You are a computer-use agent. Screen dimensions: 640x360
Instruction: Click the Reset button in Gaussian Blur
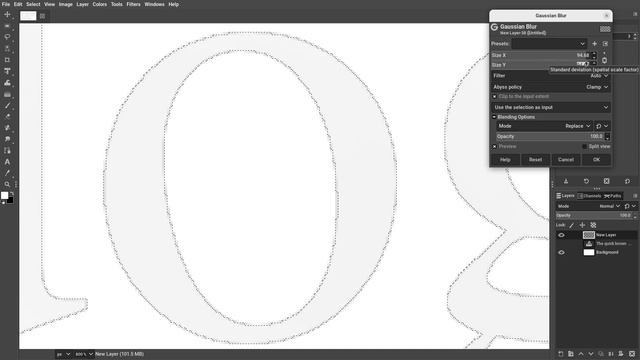coord(535,160)
